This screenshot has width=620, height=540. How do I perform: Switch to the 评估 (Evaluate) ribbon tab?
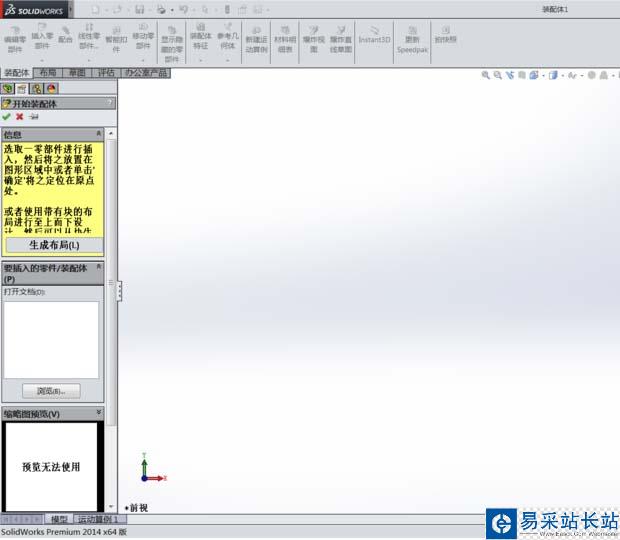106,73
